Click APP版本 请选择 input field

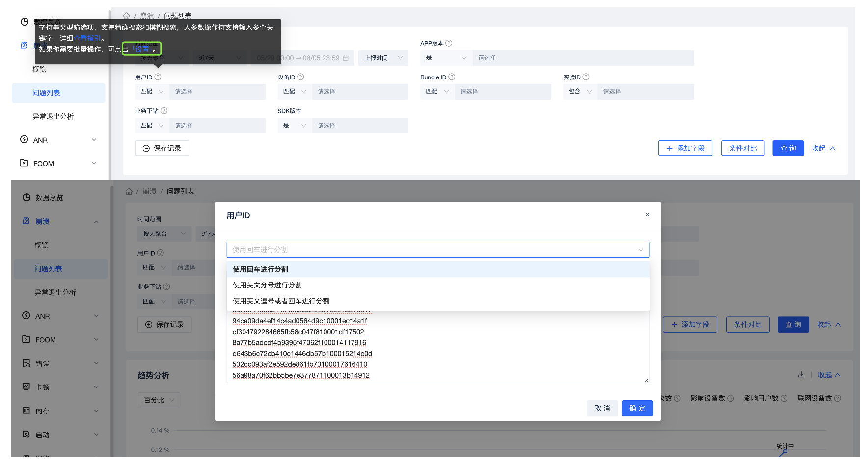583,58
